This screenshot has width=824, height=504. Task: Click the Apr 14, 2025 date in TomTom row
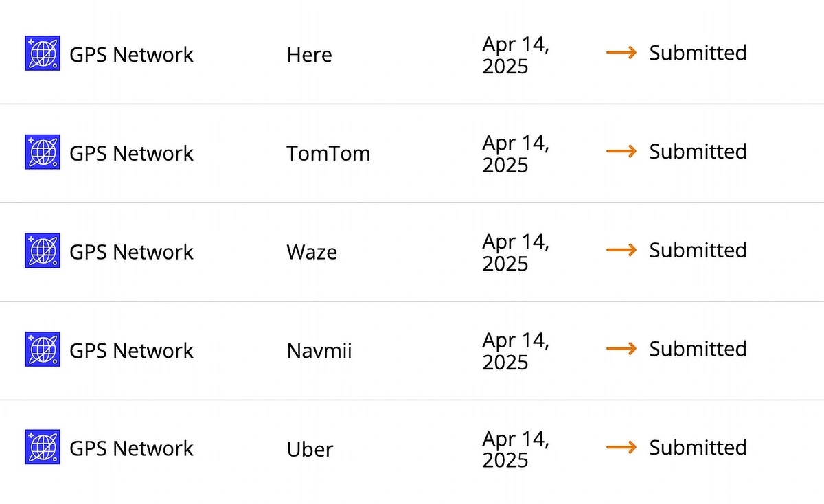point(516,154)
